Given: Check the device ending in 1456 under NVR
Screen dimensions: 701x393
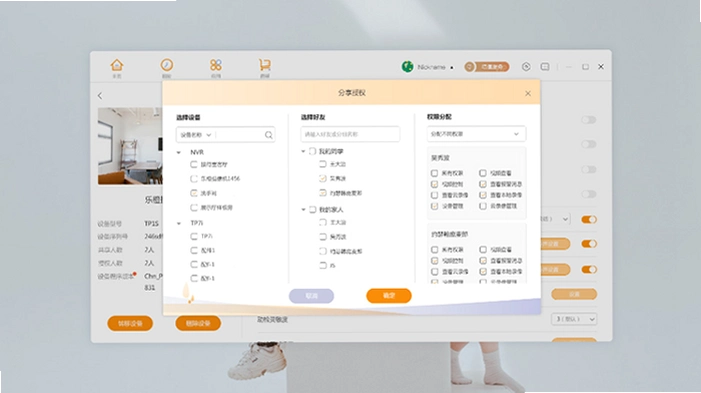Looking at the screenshot, I should tap(194, 178).
